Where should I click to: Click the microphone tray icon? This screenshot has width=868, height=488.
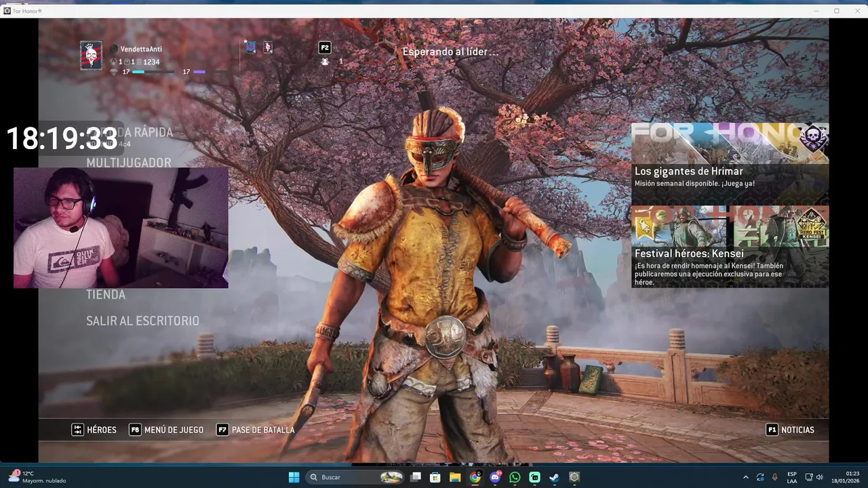[x=775, y=477]
